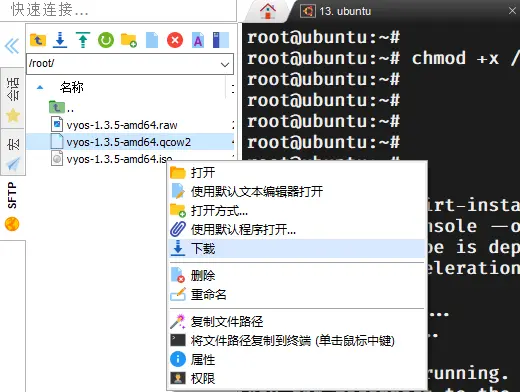Click the yellow star favorites icon

click(13, 115)
